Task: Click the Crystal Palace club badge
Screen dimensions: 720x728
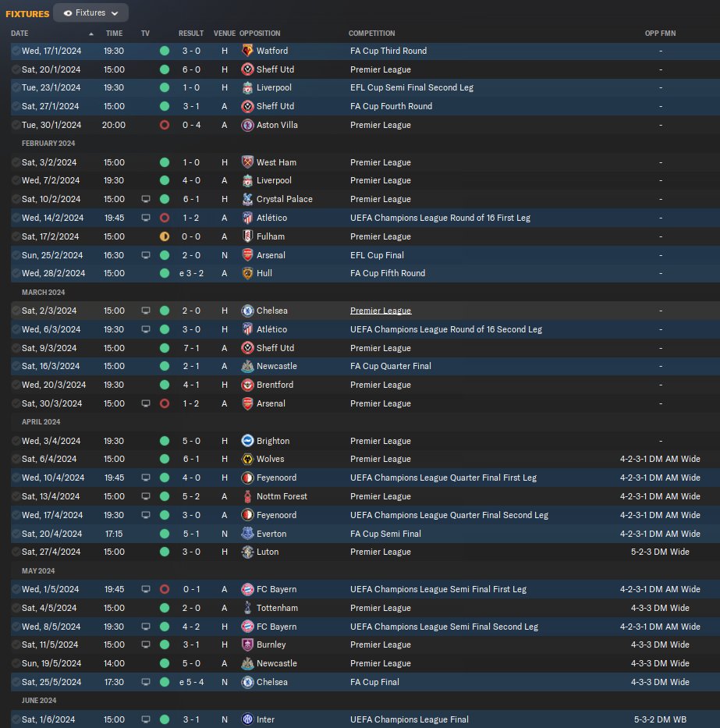Action: point(247,199)
